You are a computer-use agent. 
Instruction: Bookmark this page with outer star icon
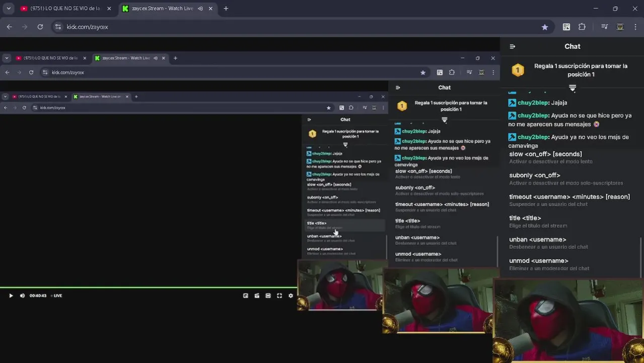point(545,27)
